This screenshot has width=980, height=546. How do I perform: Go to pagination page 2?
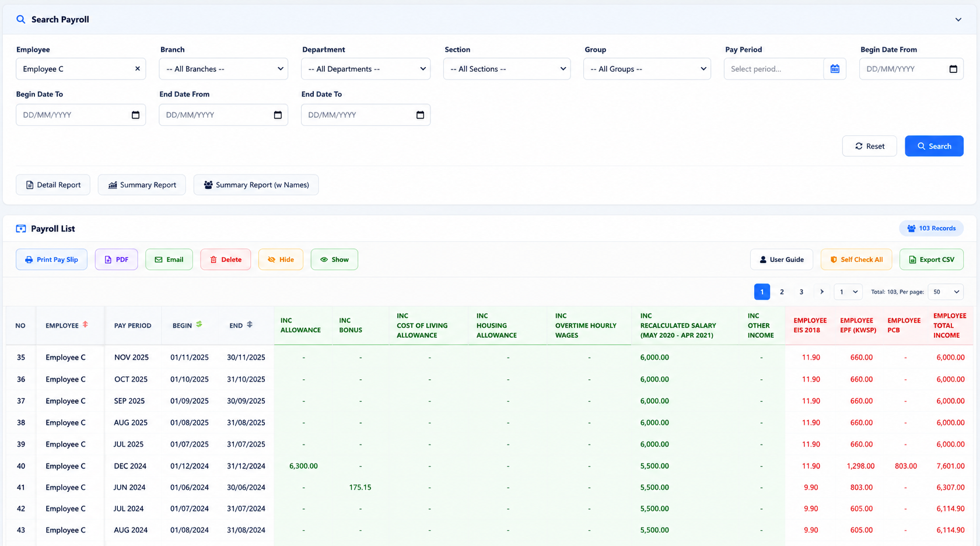click(782, 292)
